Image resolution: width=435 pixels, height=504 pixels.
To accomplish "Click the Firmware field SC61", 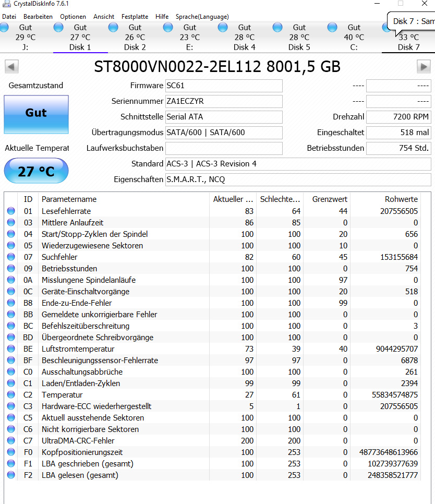I will (224, 86).
